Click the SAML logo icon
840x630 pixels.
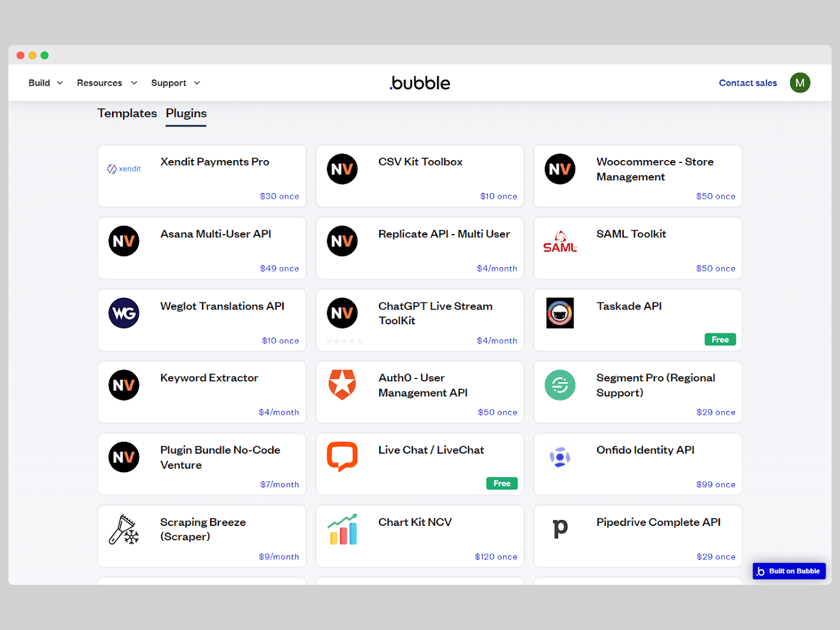(560, 242)
